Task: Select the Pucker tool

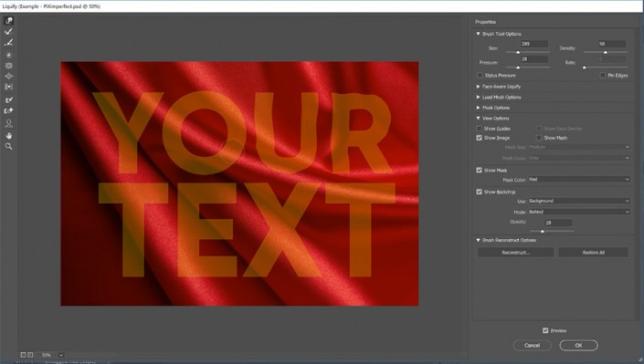Action: [x=8, y=66]
